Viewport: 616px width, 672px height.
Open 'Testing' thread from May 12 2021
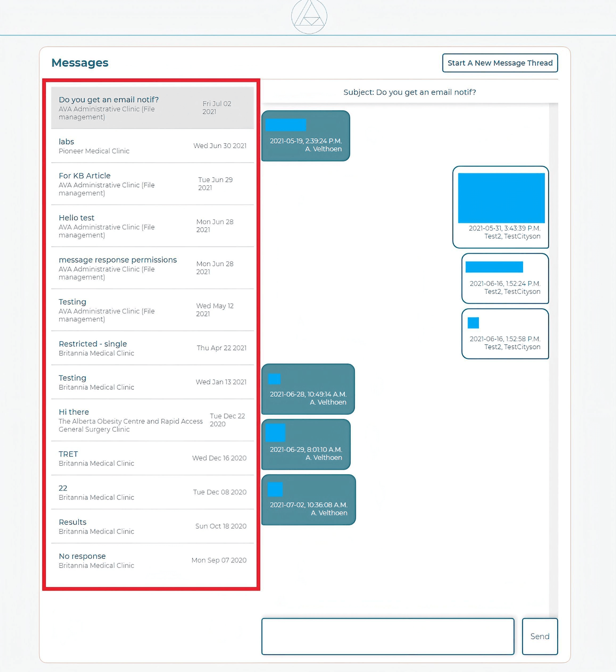tap(152, 310)
